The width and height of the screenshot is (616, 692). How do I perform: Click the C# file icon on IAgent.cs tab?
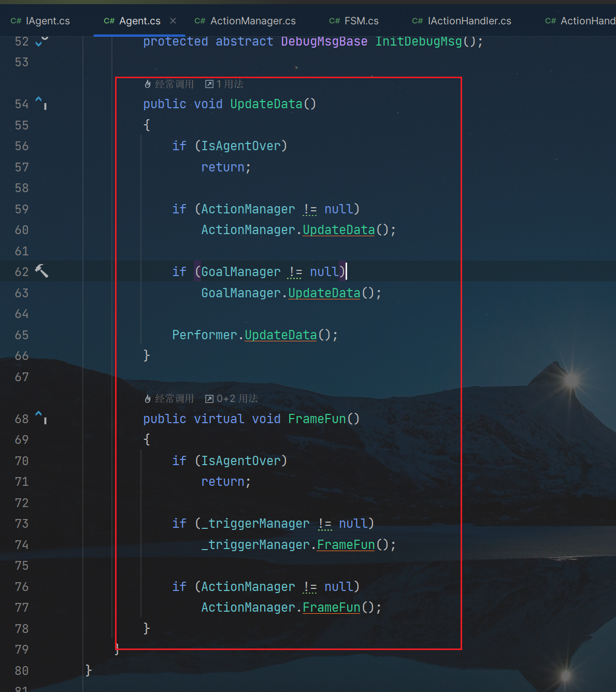tap(16, 21)
